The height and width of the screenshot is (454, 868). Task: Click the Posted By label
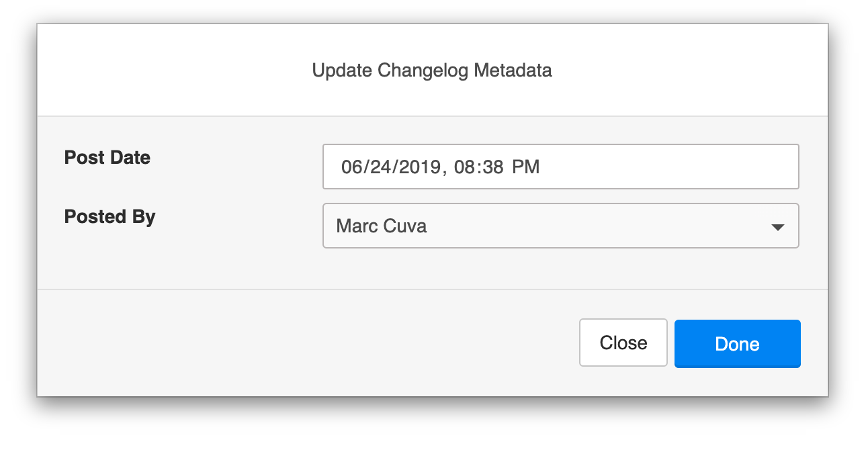coord(110,217)
